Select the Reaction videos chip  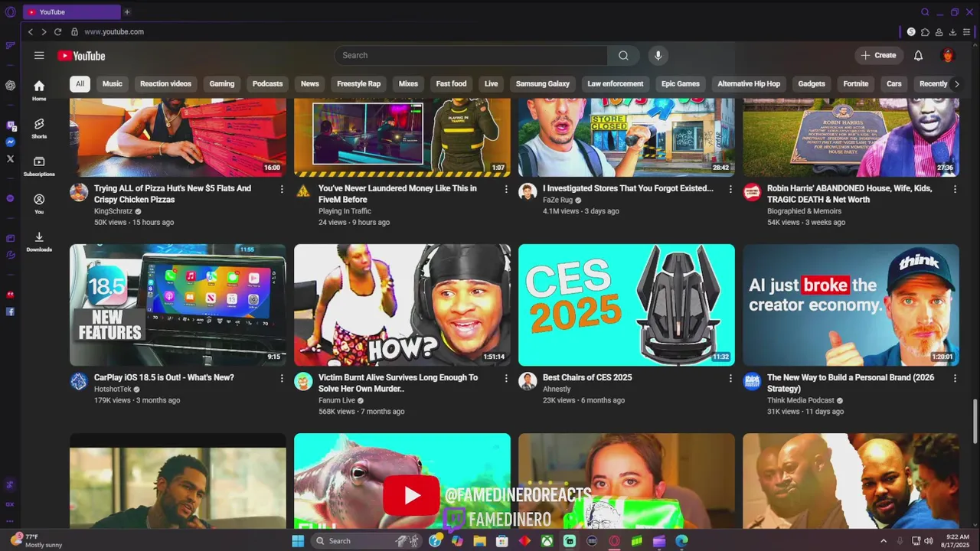[x=165, y=83]
